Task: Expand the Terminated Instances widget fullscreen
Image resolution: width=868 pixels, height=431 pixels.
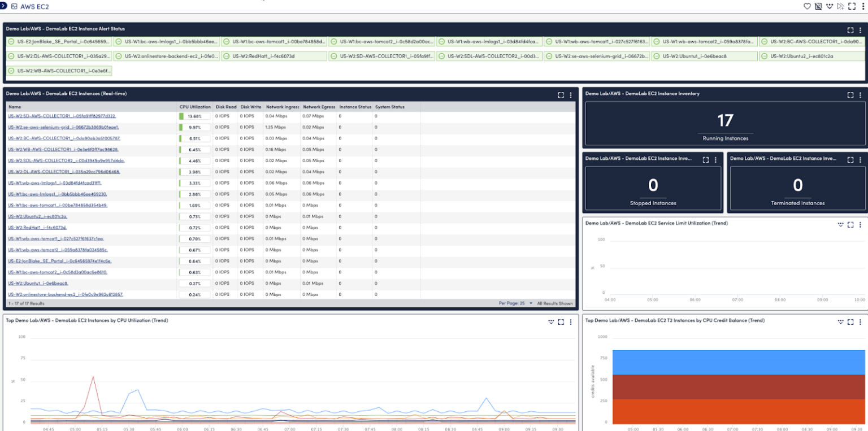Action: 850,160
